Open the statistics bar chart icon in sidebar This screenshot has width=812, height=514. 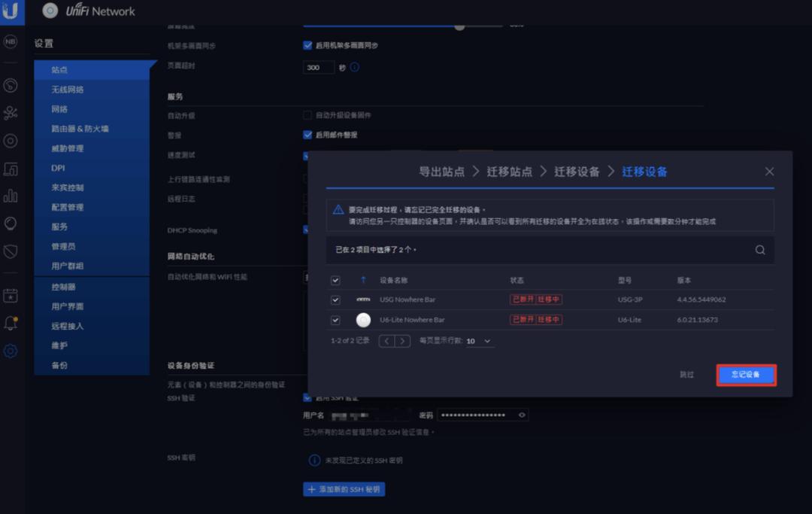11,195
